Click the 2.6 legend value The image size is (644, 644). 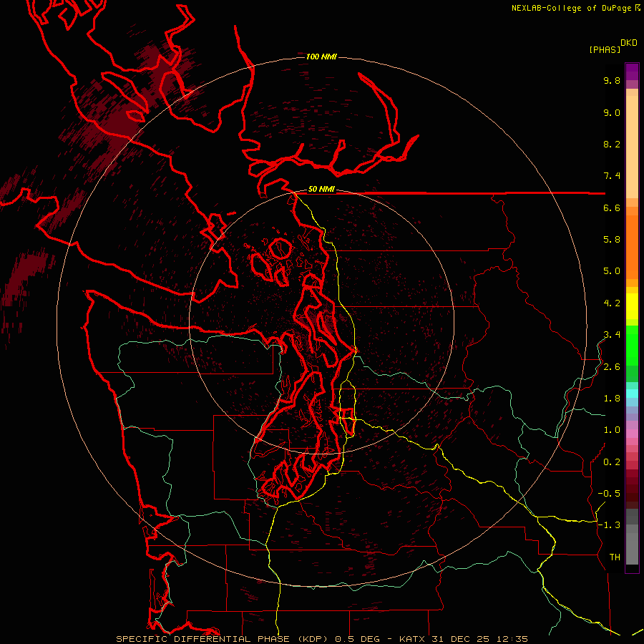pos(612,367)
